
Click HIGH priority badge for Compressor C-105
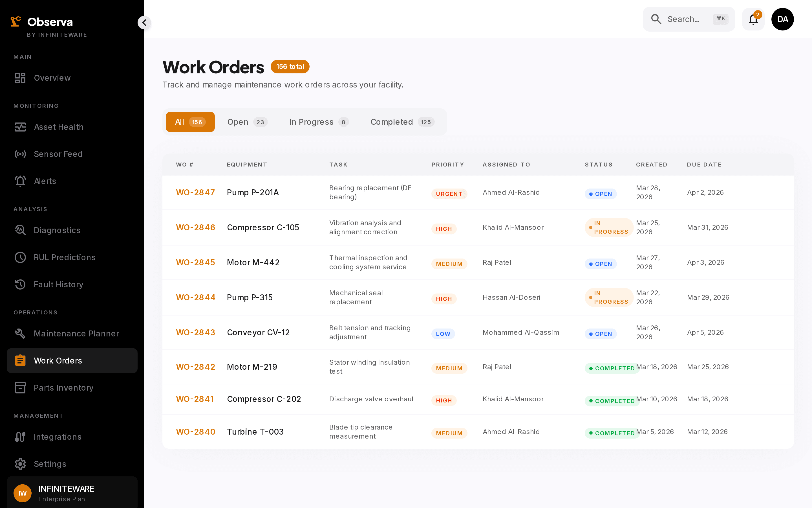(x=444, y=229)
